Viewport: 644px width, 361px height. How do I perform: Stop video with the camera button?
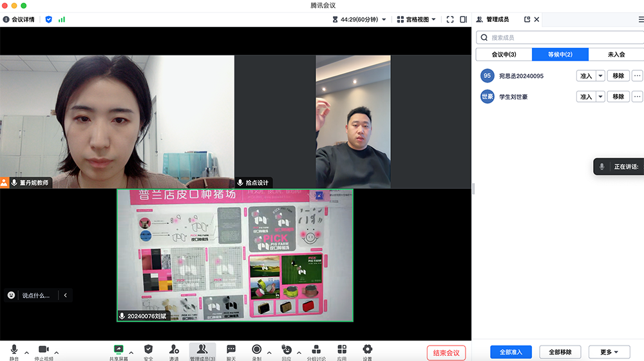coord(44,350)
